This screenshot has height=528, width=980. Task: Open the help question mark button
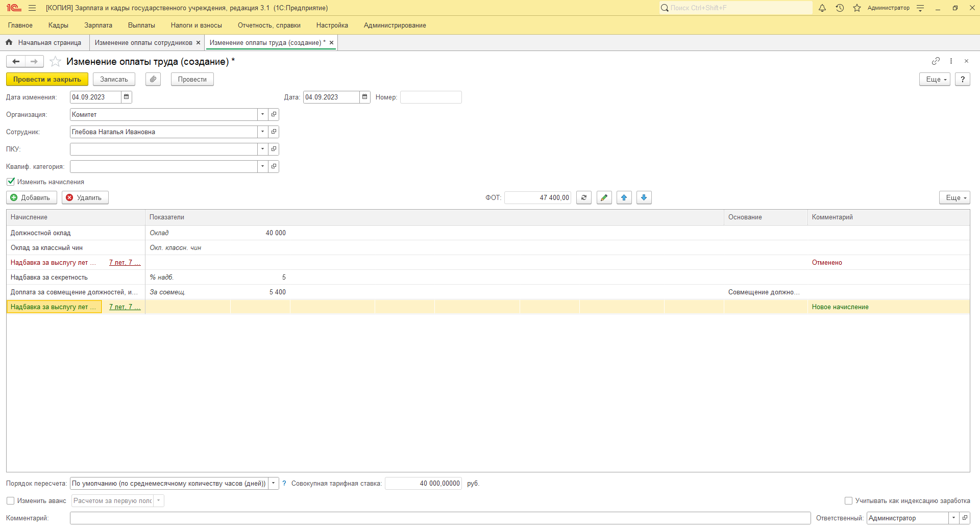click(963, 80)
